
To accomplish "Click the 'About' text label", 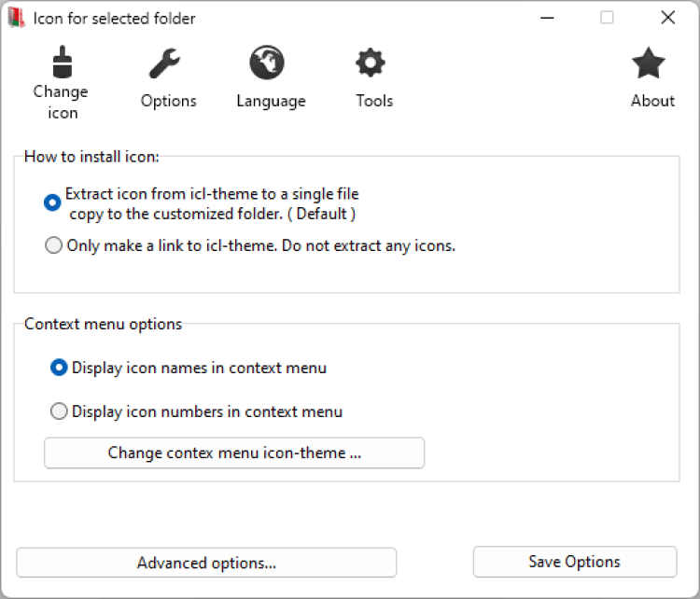I will pos(652,101).
